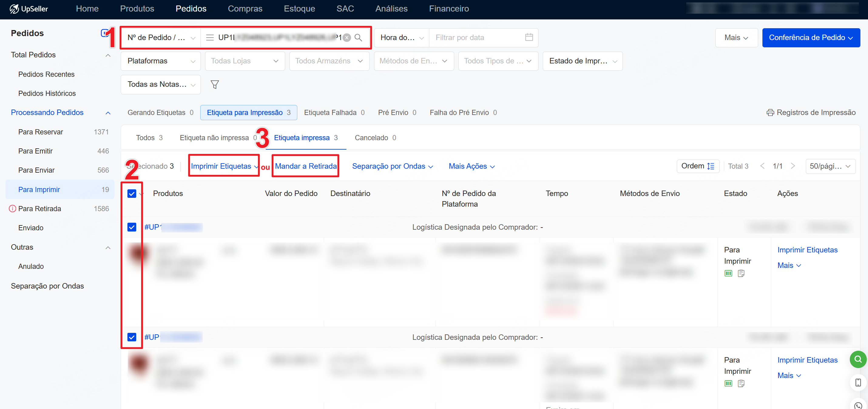868x409 pixels.
Task: Uncheck the first order row checkbox
Action: 132,227
